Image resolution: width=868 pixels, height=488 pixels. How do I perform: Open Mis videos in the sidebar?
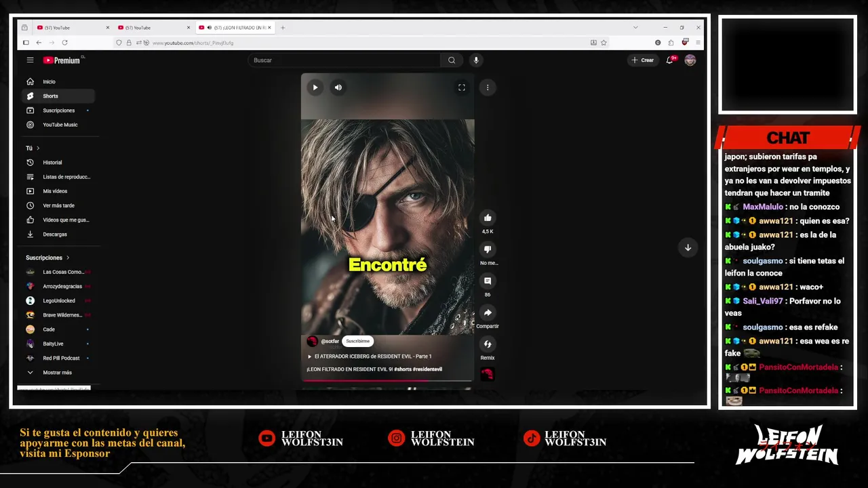(58, 191)
